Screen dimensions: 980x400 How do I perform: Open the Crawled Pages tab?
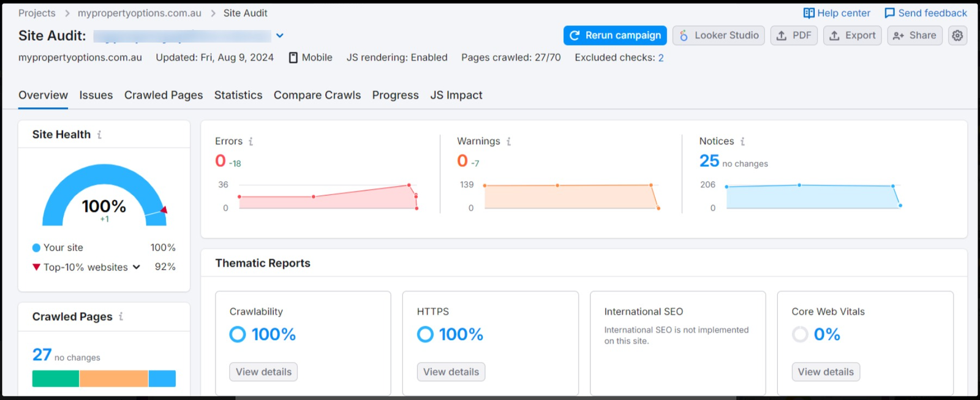(x=164, y=95)
